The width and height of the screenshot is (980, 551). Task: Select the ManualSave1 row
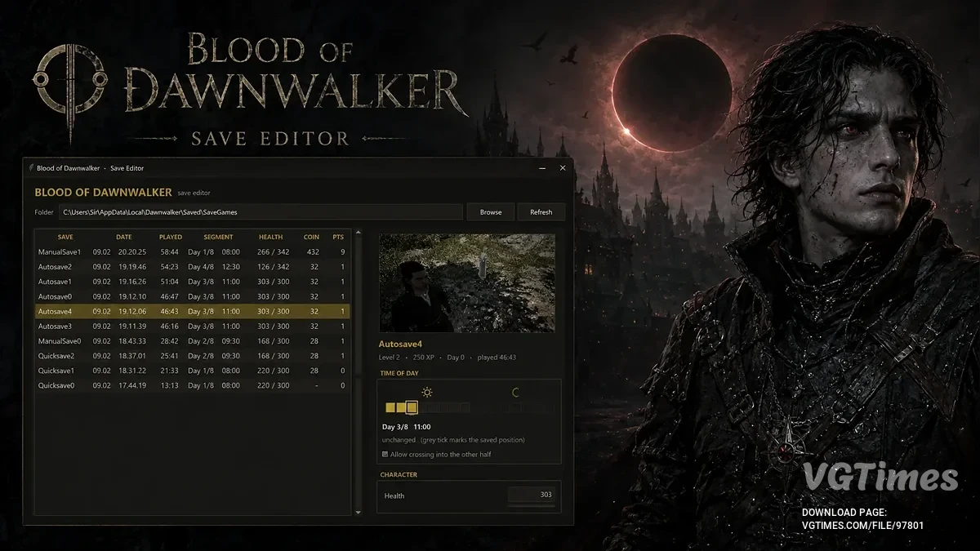click(192, 252)
